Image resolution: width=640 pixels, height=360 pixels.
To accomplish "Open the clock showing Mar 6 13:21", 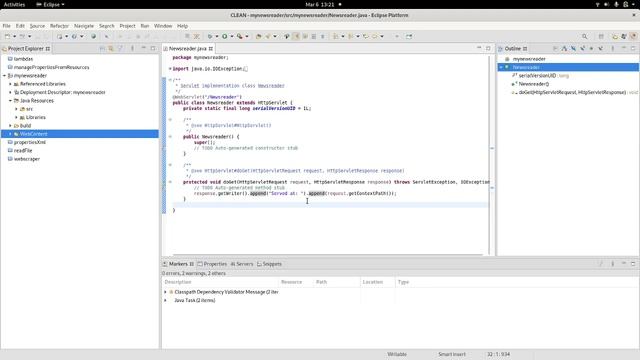I will pos(320,4).
